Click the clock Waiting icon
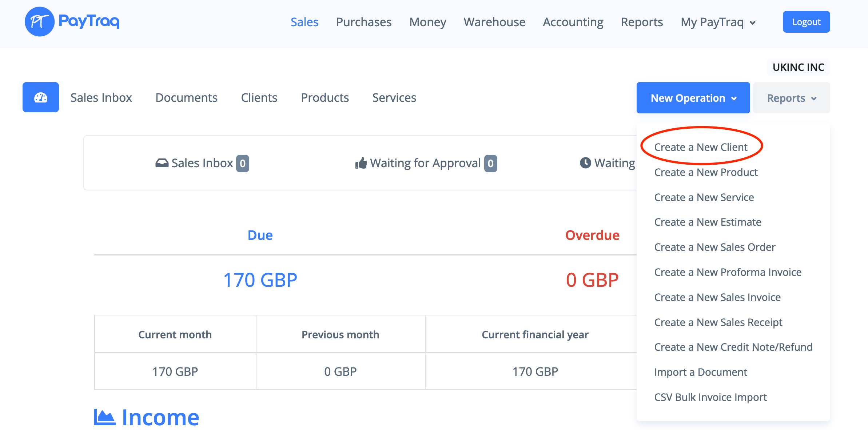Viewport: 868px width, 447px height. coord(585,163)
